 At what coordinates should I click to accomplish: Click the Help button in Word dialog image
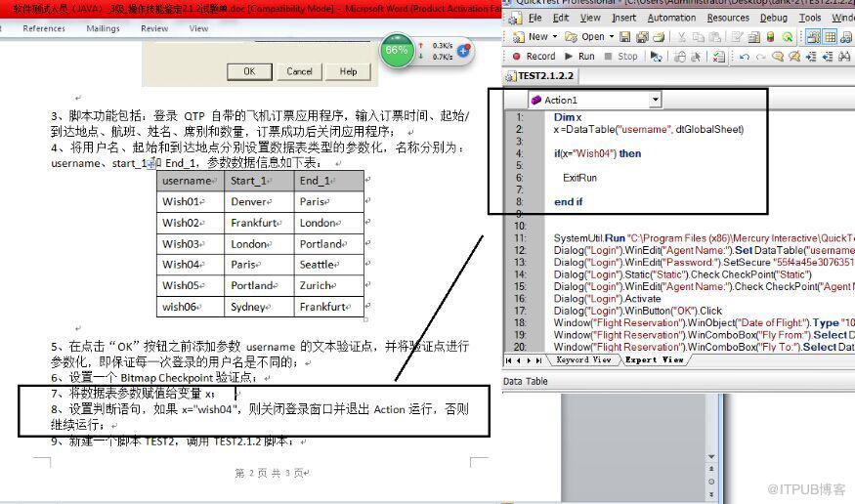348,71
